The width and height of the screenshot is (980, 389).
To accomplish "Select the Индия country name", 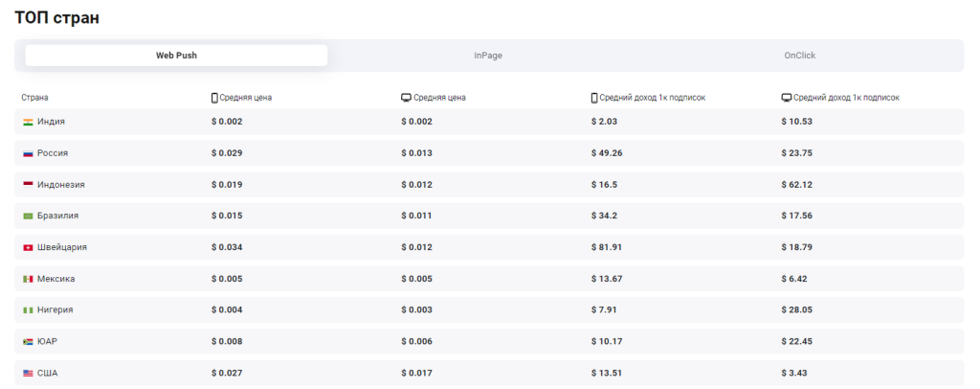I will (x=52, y=122).
